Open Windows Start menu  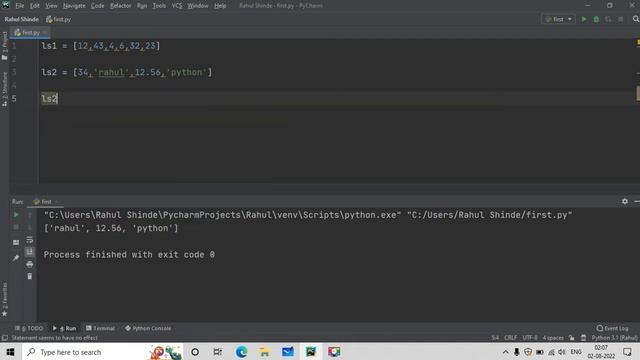coord(11,352)
